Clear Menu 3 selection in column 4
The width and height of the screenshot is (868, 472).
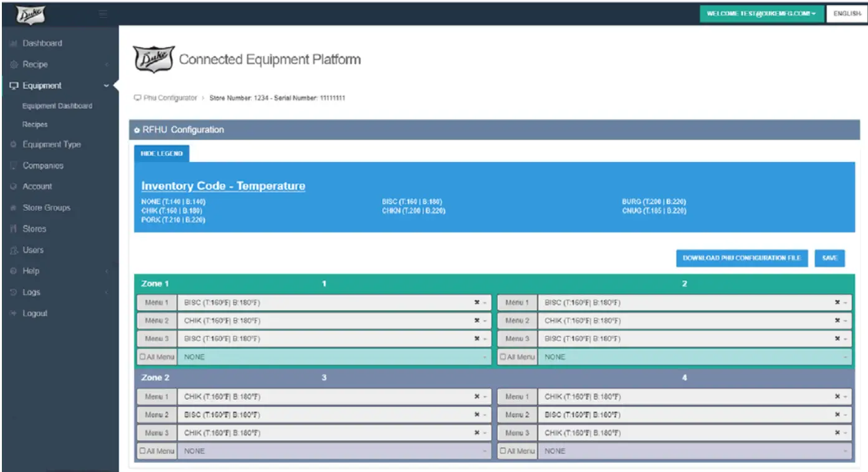point(837,433)
